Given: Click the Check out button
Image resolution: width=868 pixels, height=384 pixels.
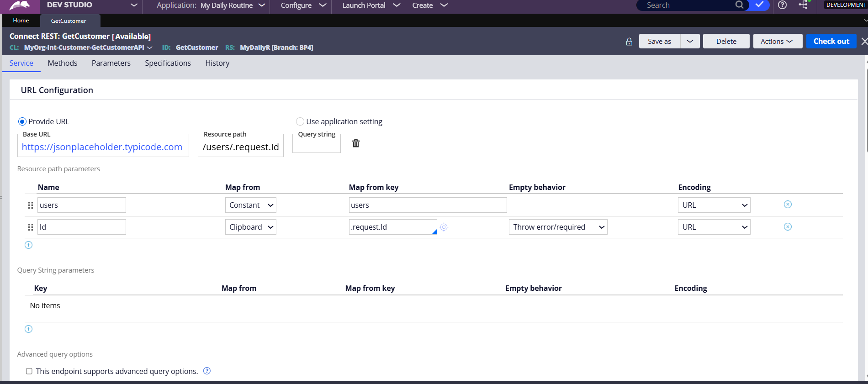Looking at the screenshot, I should coord(831,41).
